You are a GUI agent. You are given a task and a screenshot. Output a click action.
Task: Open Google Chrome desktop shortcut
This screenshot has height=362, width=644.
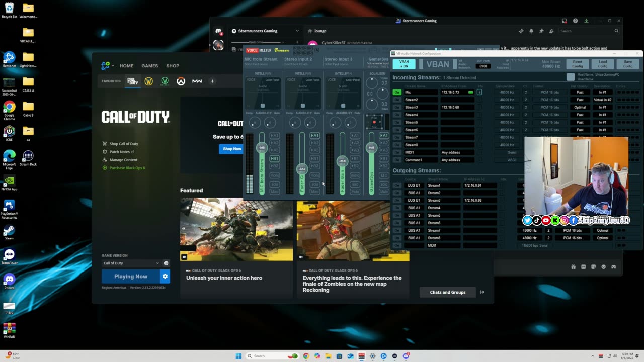(x=9, y=110)
